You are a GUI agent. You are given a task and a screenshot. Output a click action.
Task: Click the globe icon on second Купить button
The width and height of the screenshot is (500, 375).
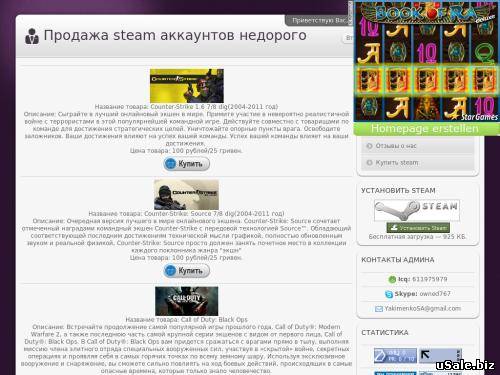coord(171,271)
